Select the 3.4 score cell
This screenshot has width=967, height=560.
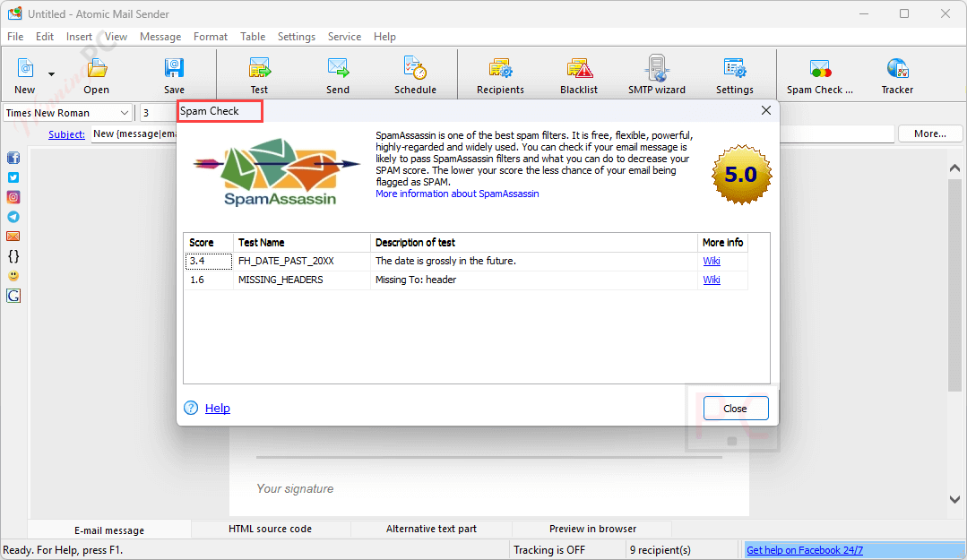click(x=209, y=261)
